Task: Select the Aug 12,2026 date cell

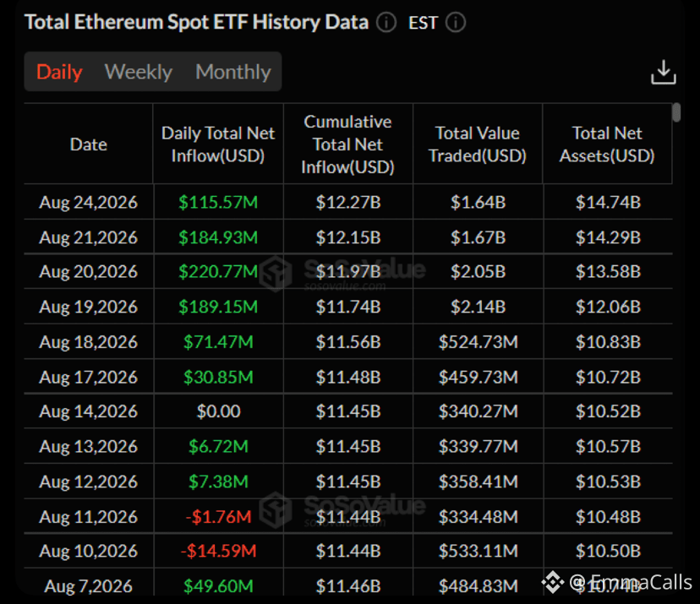Action: (89, 482)
